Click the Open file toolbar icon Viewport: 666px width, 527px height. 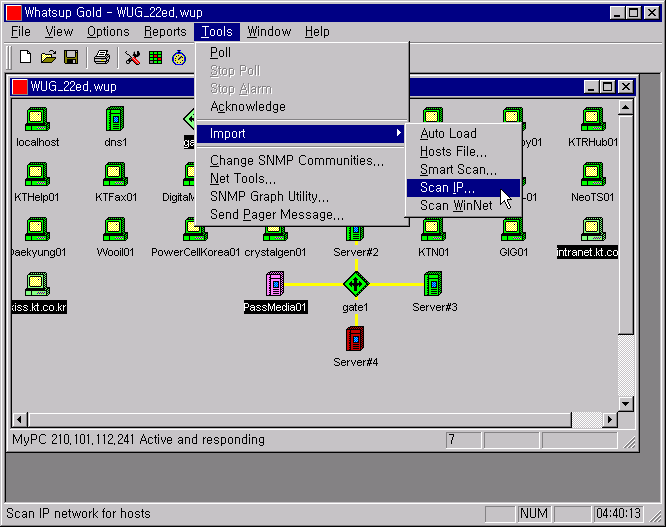(x=48, y=57)
